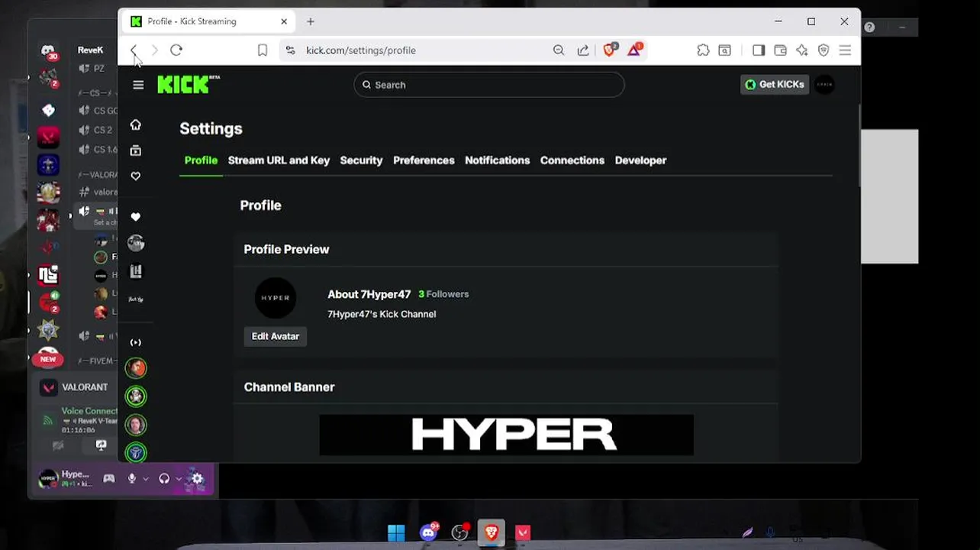Open VALORANT activity panel in Discord
The width and height of the screenshot is (980, 550).
pyautogui.click(x=76, y=387)
